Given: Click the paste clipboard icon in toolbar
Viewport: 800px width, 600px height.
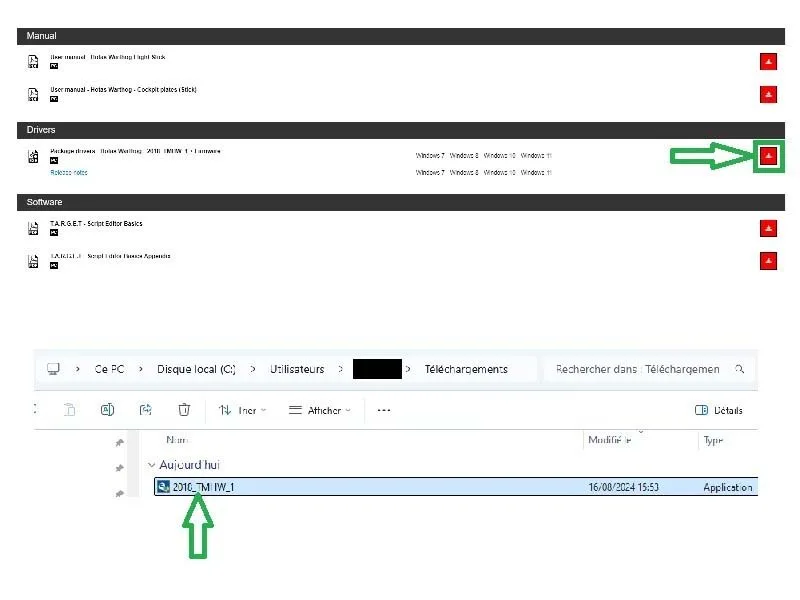Looking at the screenshot, I should tap(69, 410).
